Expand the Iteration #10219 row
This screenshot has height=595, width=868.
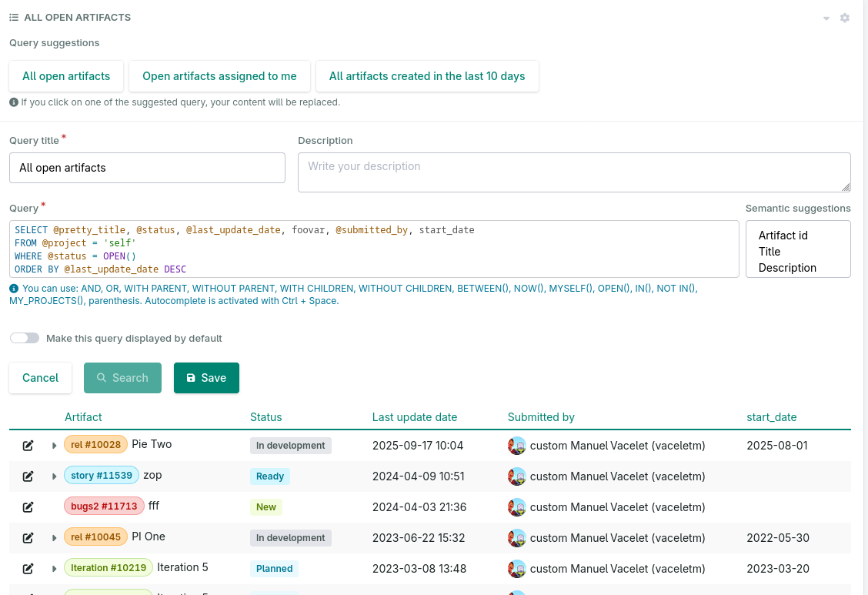[x=55, y=569]
